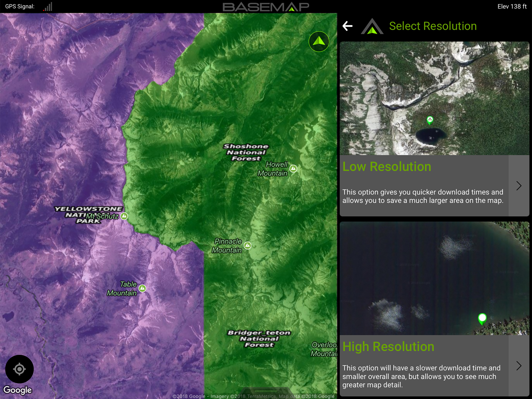Tap the Pinnacle Mountain peak marker

(248, 245)
